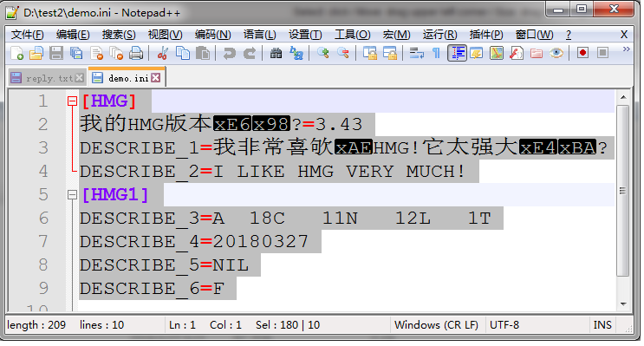
Task: Click the Close All documents icon
Action: click(x=117, y=53)
